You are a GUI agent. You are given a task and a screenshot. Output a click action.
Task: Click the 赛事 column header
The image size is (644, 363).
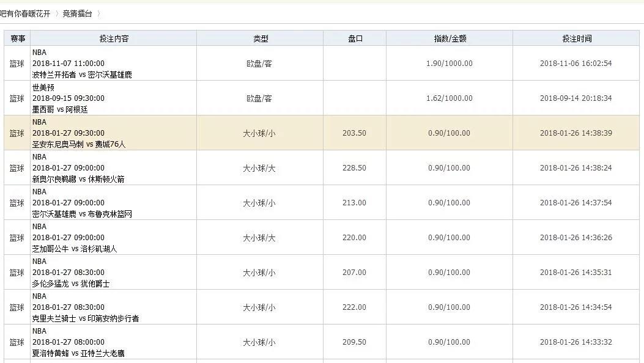(17, 38)
